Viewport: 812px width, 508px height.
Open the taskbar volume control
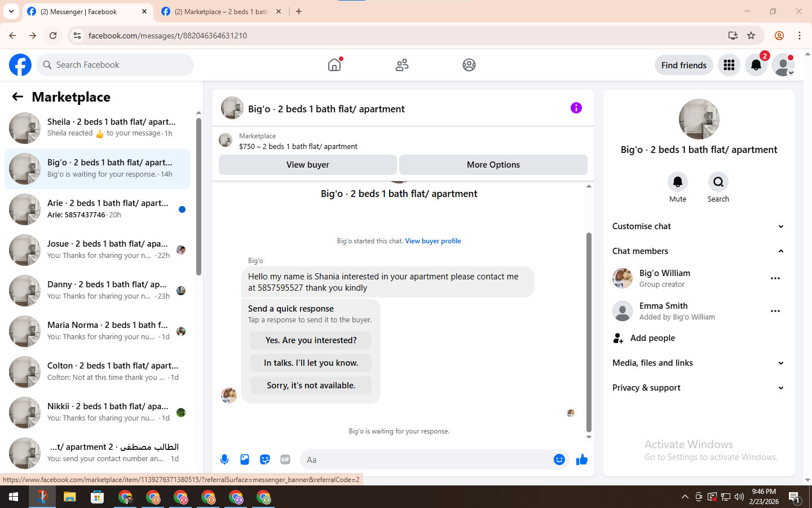[x=739, y=497]
